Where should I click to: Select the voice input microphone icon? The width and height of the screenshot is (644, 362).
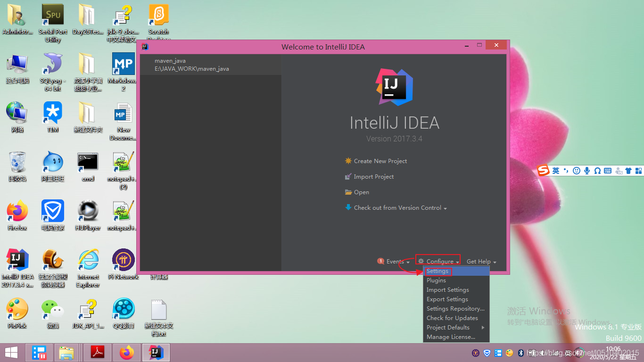pyautogui.click(x=587, y=171)
